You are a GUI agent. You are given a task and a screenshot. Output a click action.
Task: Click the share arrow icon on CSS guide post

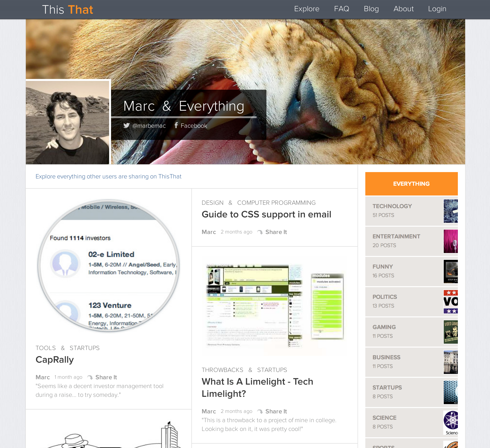260,232
